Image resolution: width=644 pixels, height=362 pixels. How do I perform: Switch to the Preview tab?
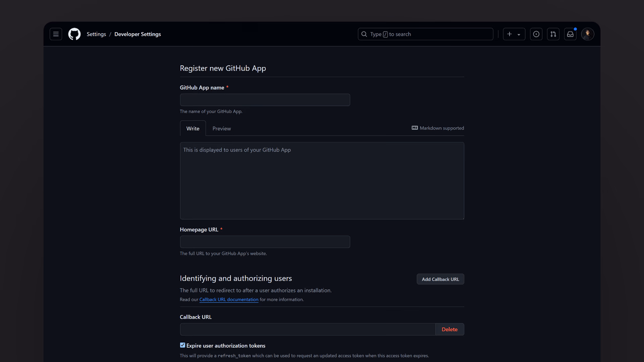point(221,128)
